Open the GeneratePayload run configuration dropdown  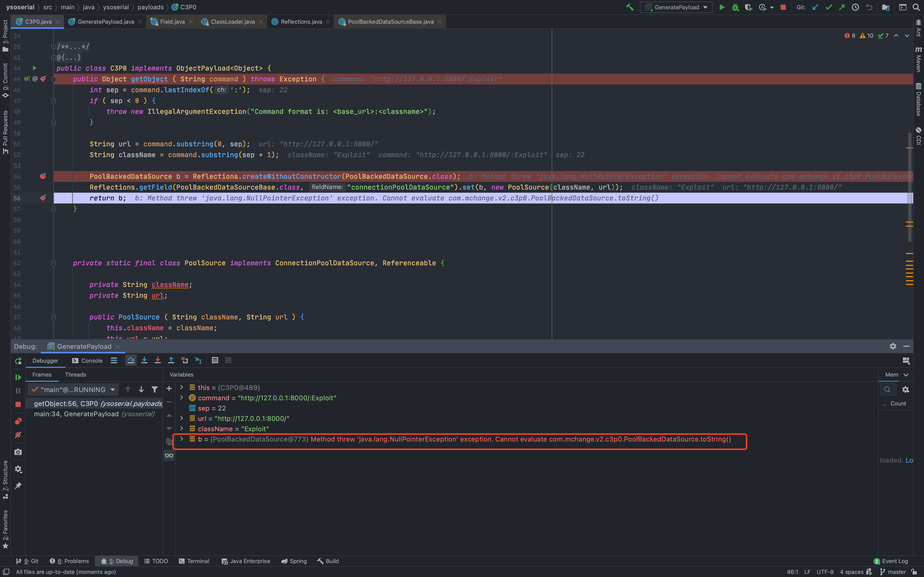point(676,7)
